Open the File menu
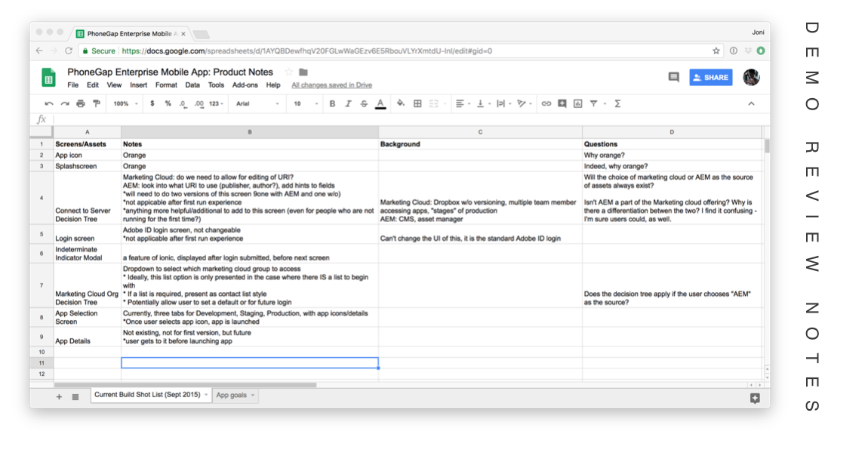This screenshot has width=868, height=462. click(x=73, y=85)
